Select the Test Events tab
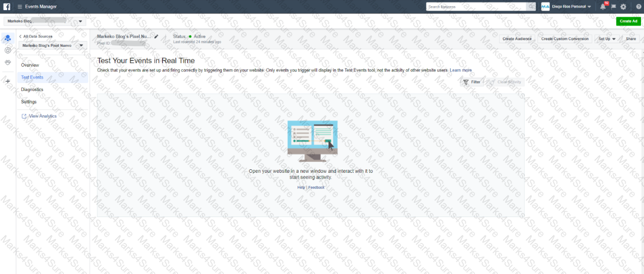644x274 pixels. (x=53, y=77)
